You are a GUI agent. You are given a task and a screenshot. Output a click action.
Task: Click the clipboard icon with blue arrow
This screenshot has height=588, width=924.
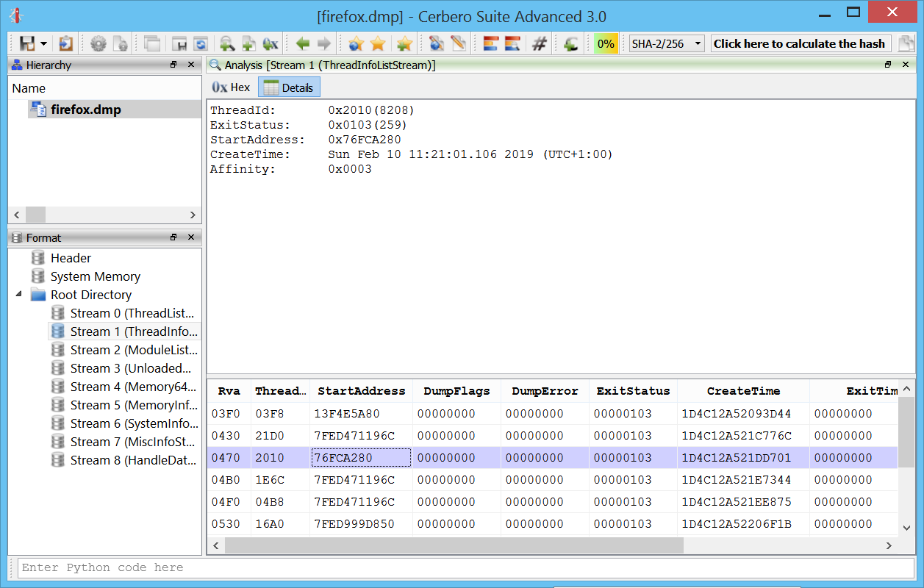(x=66, y=43)
